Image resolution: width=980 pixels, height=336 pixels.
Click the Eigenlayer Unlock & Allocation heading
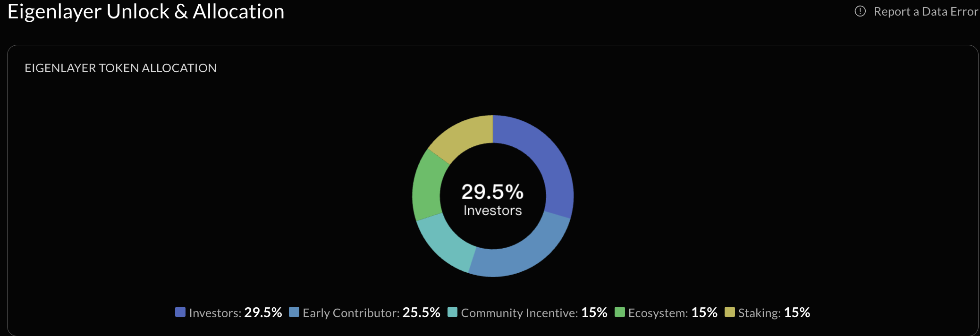pyautogui.click(x=146, y=11)
